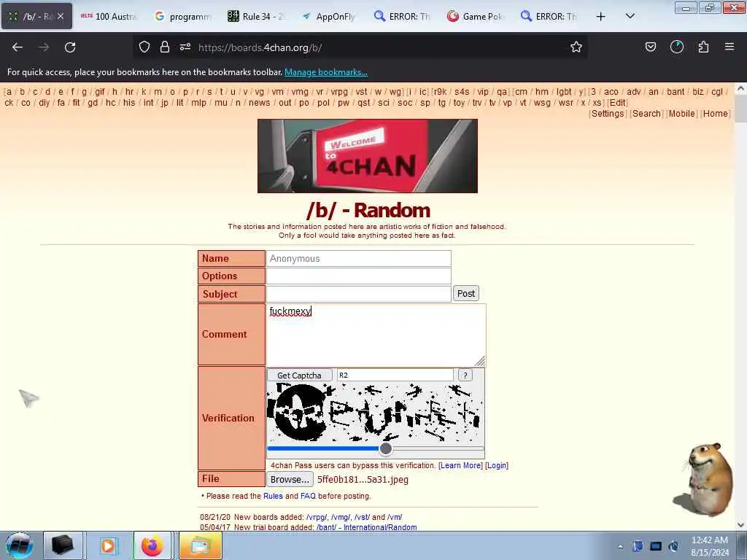The height and width of the screenshot is (560, 747).
Task: Go to the biz board link
Action: tap(697, 92)
